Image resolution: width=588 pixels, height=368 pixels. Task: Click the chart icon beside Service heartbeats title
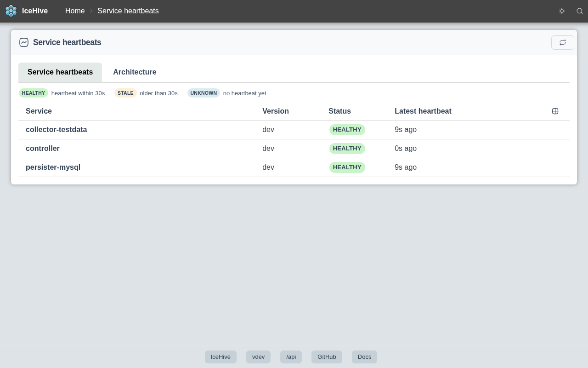point(24,42)
